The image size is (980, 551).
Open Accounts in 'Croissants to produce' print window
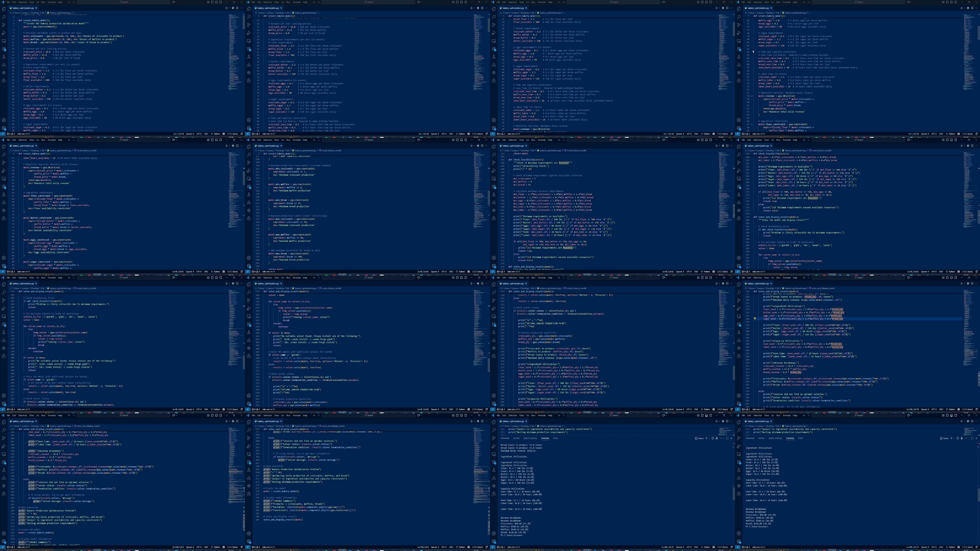pyautogui.click(x=494, y=396)
